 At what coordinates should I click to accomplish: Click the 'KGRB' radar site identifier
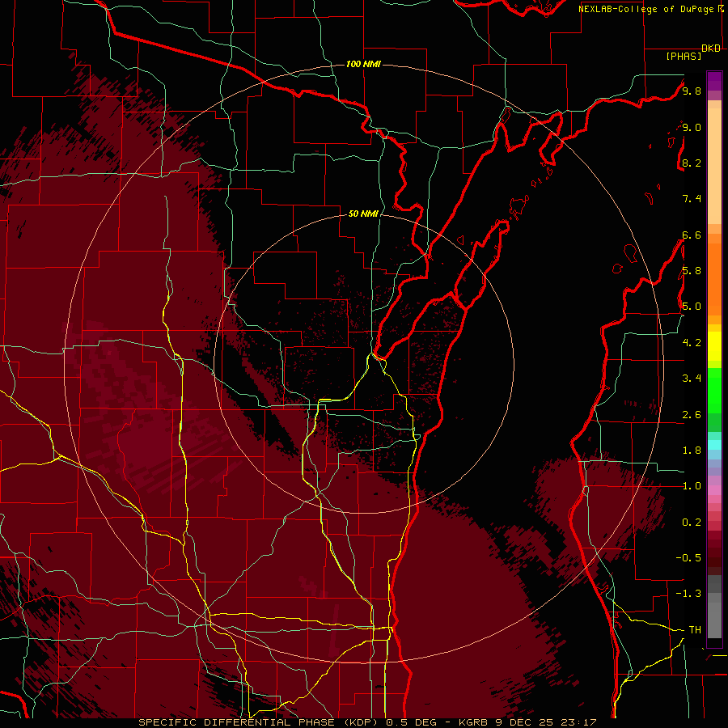coord(475,722)
